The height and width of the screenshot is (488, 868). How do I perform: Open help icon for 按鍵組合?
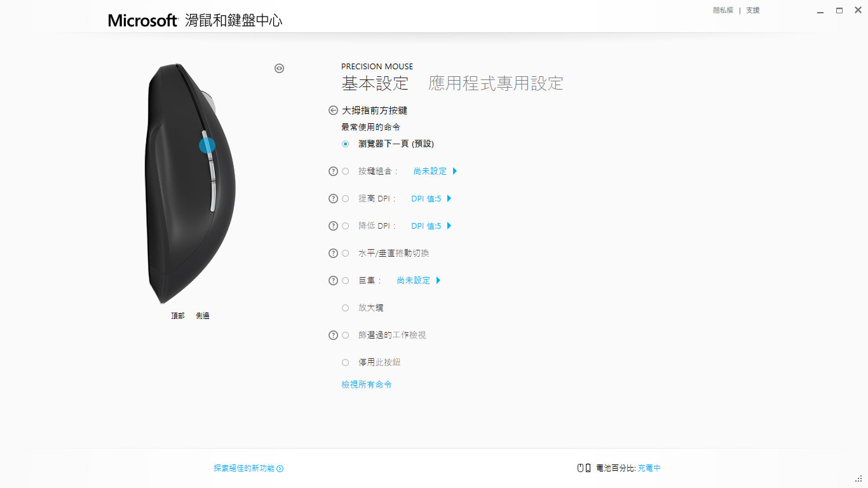click(333, 171)
